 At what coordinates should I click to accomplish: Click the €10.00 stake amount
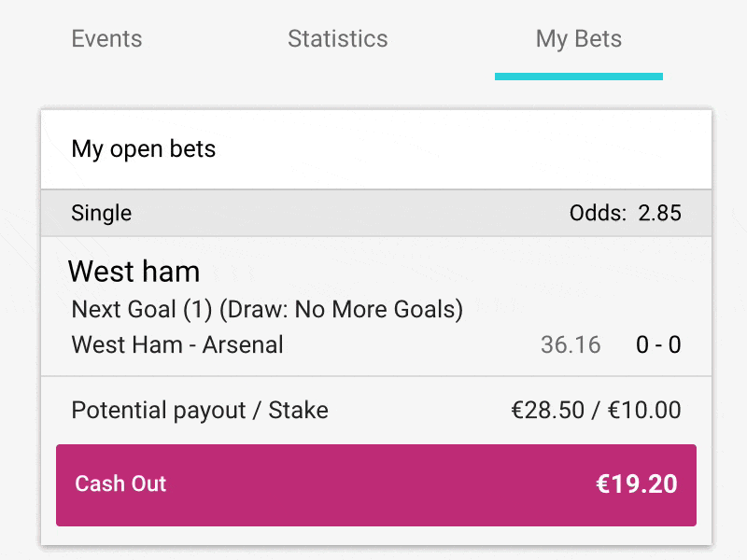(x=644, y=410)
